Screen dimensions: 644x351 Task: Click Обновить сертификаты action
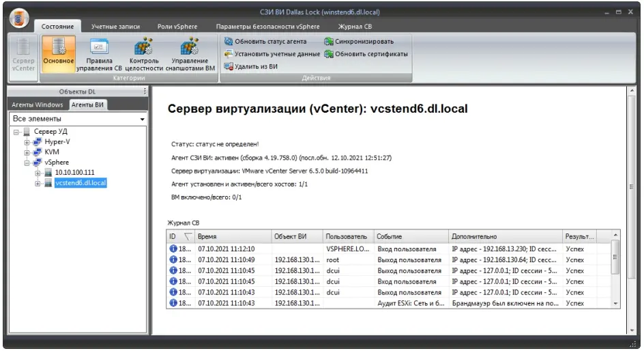click(366, 54)
